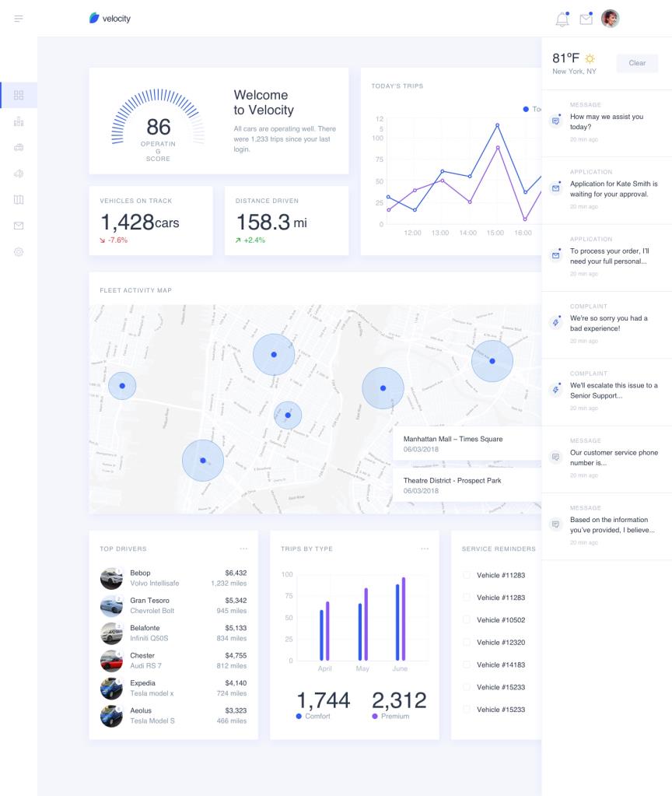Expand the Trips By Type options menu
The height and width of the screenshot is (796, 672).
(x=424, y=549)
